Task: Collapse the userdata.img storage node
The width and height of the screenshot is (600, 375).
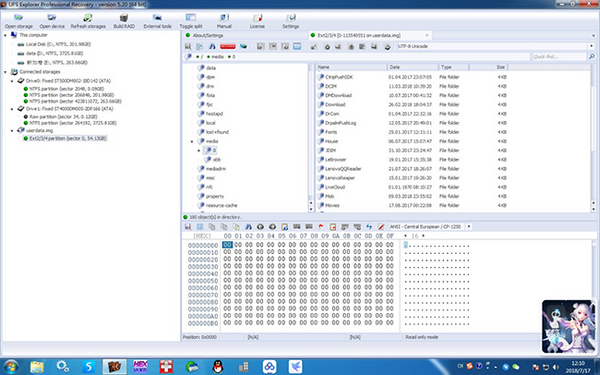Action: [x=12, y=130]
